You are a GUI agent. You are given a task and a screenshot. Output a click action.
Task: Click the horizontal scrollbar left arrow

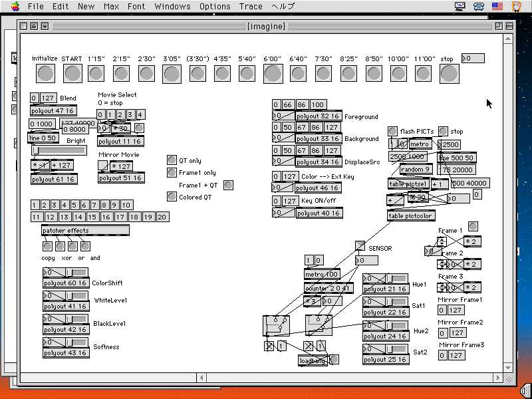click(x=201, y=377)
